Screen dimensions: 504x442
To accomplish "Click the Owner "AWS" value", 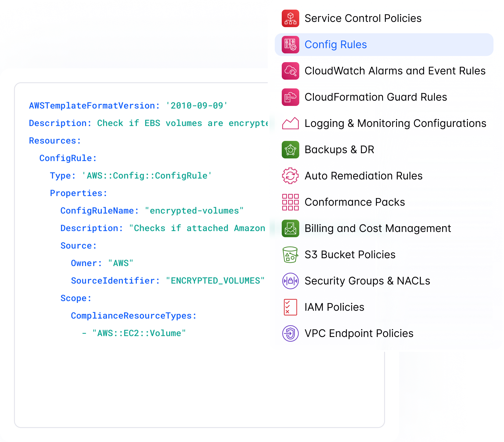I will (120, 263).
